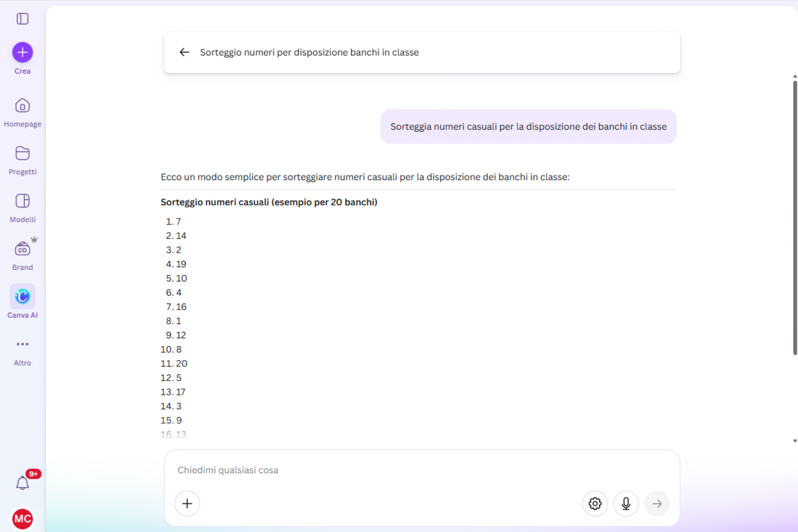Click the 9+ notification badge
The image size is (798, 532).
(33, 474)
